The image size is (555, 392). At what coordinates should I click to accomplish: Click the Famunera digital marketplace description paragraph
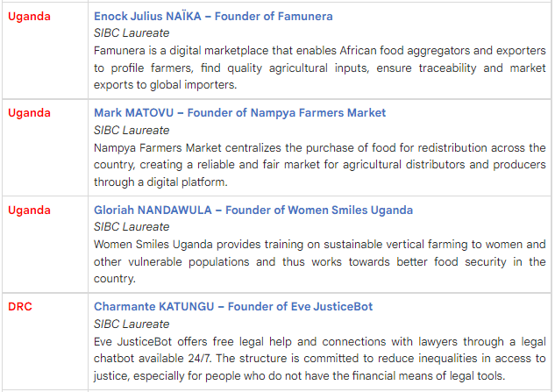[x=319, y=68]
